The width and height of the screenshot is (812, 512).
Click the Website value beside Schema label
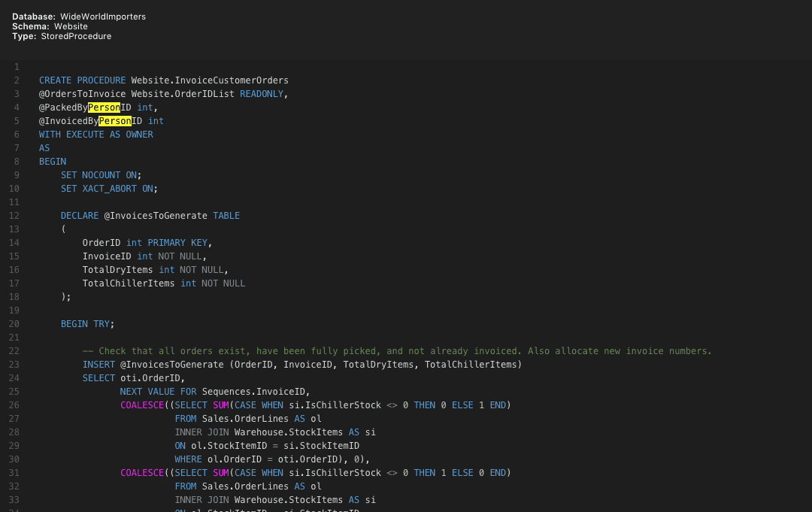[x=71, y=26]
